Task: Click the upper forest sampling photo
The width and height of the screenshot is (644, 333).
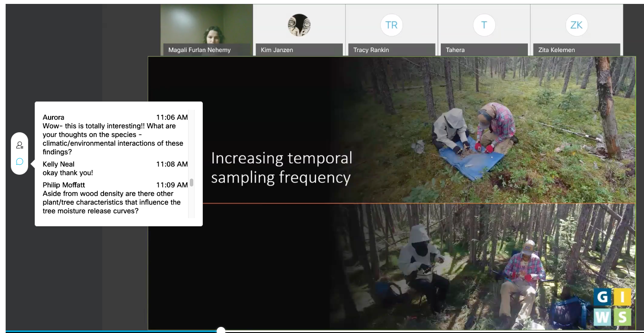Action: point(483,130)
